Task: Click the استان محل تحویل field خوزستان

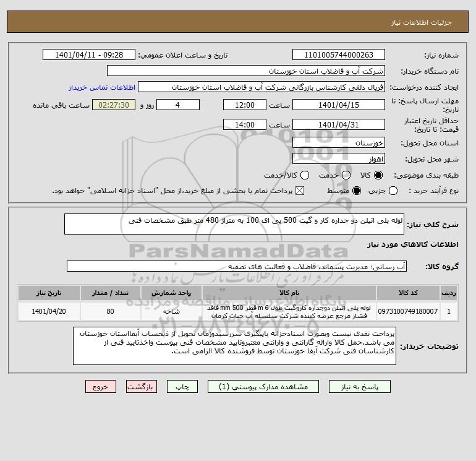Action: click(x=339, y=142)
